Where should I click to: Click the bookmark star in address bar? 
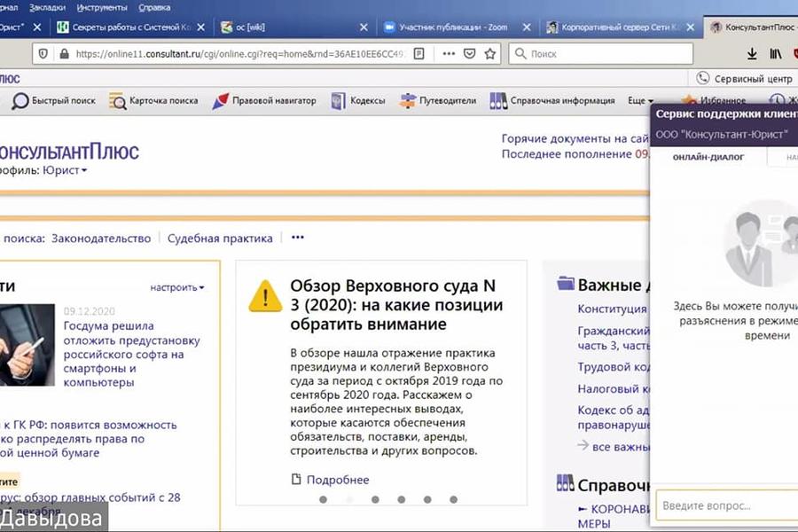[x=490, y=53]
